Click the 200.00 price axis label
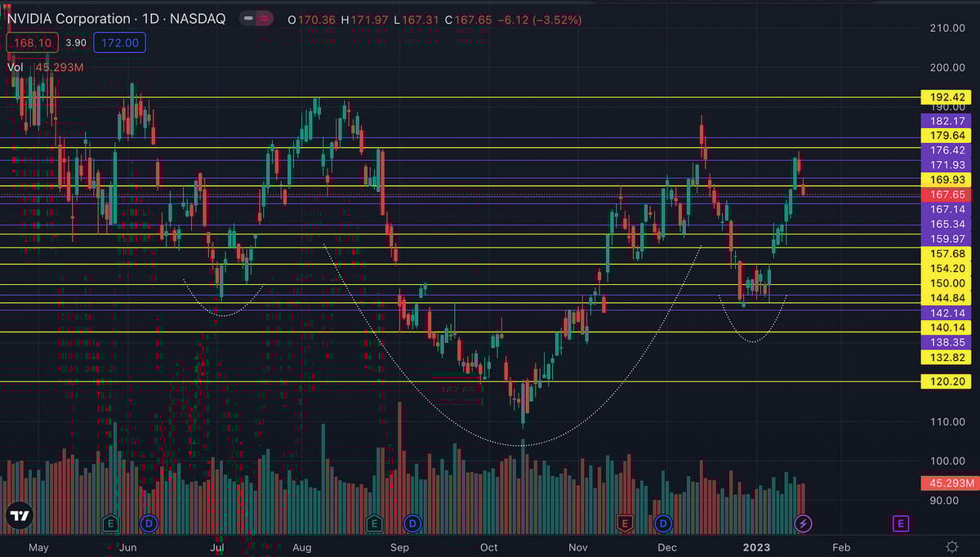 tap(949, 68)
